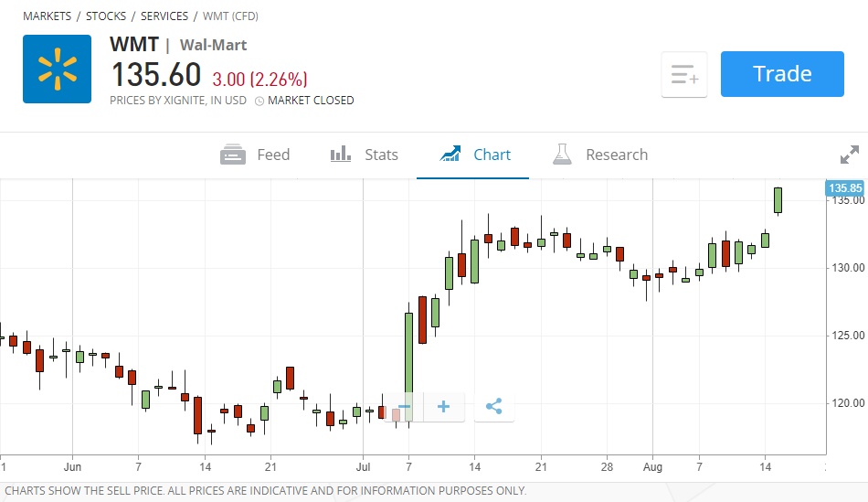Viewport: 868px width, 502px height.
Task: Click the red 3.00 (2.26%) change value
Action: (260, 79)
